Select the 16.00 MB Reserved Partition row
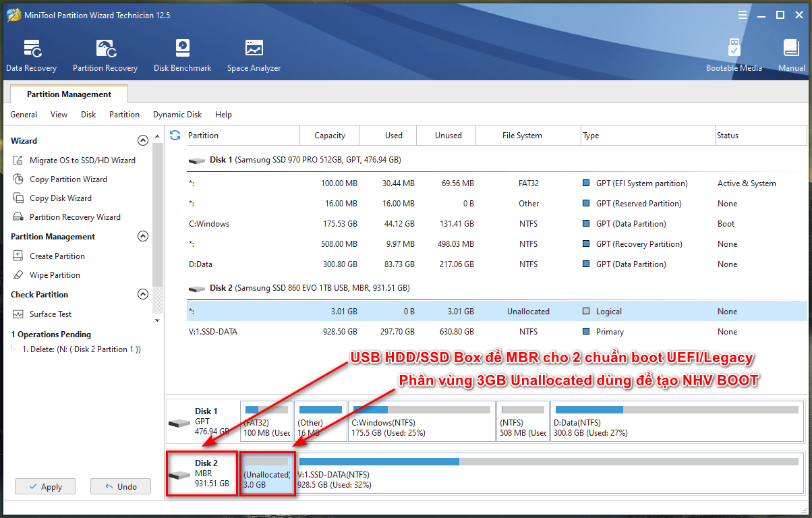 [496, 204]
